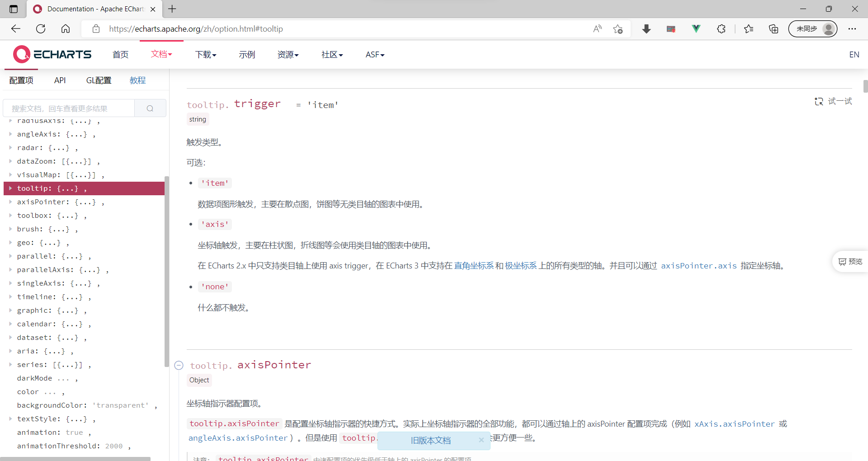Open the Vue devtools extension icon
This screenshot has height=461, width=868.
[x=696, y=29]
